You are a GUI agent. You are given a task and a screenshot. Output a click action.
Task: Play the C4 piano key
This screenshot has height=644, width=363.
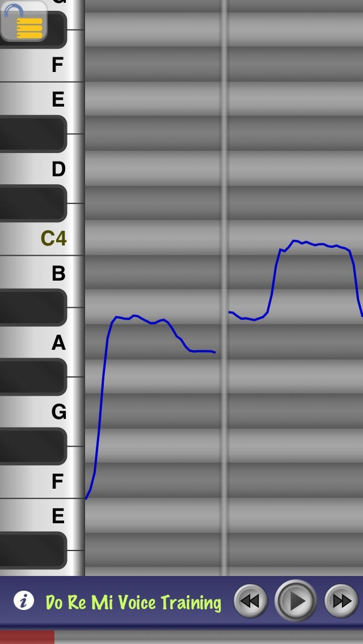(42, 238)
